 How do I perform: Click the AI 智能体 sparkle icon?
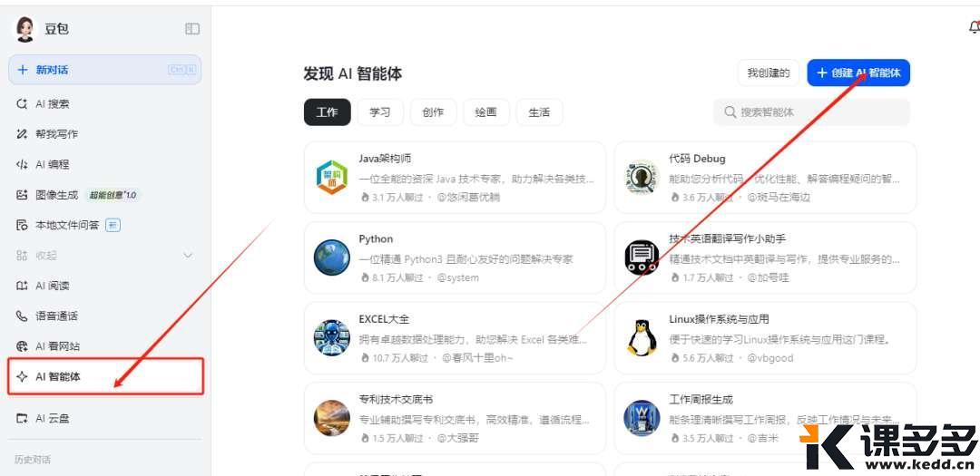click(22, 376)
